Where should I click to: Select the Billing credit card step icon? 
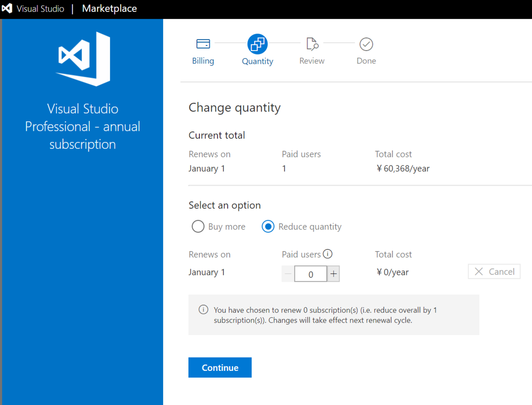203,44
